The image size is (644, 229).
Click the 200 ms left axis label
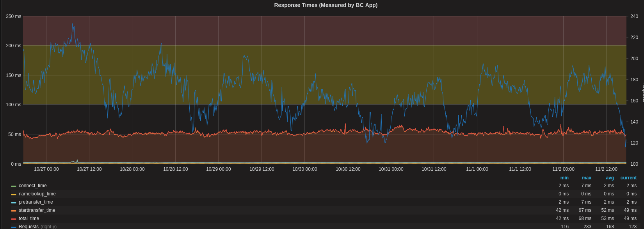click(x=14, y=46)
